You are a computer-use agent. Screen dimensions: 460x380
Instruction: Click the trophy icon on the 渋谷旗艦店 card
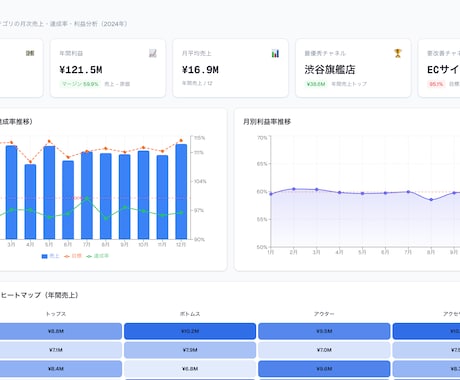point(398,53)
